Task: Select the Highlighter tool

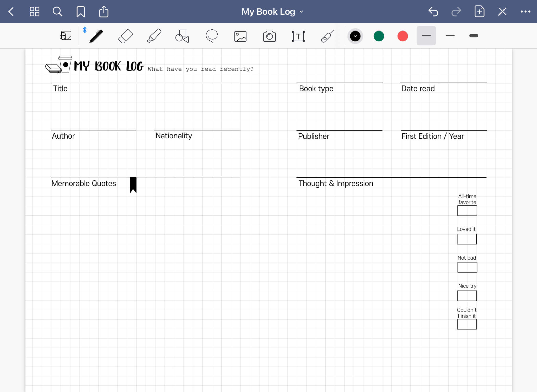Action: click(x=154, y=36)
